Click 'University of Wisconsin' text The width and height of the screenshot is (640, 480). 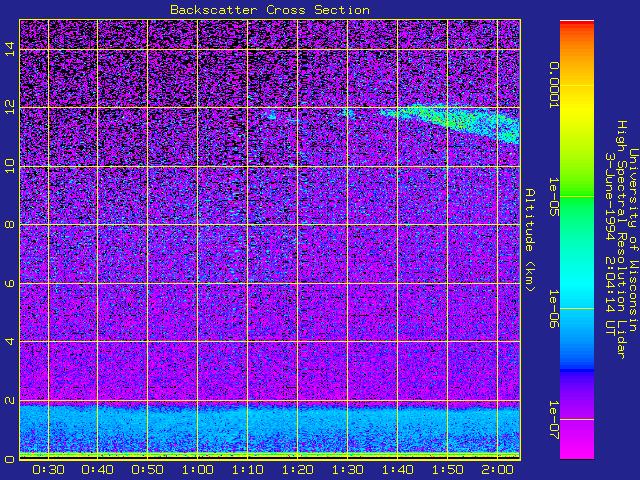633,240
